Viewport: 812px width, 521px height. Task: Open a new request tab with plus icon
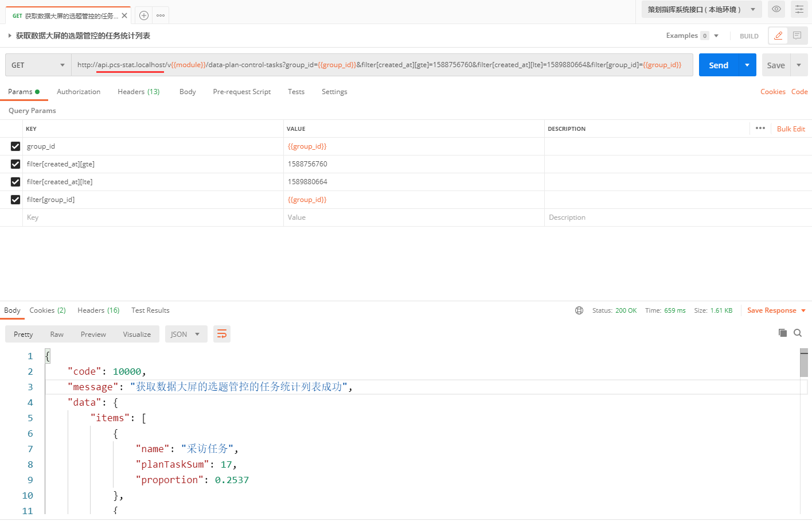(x=144, y=15)
